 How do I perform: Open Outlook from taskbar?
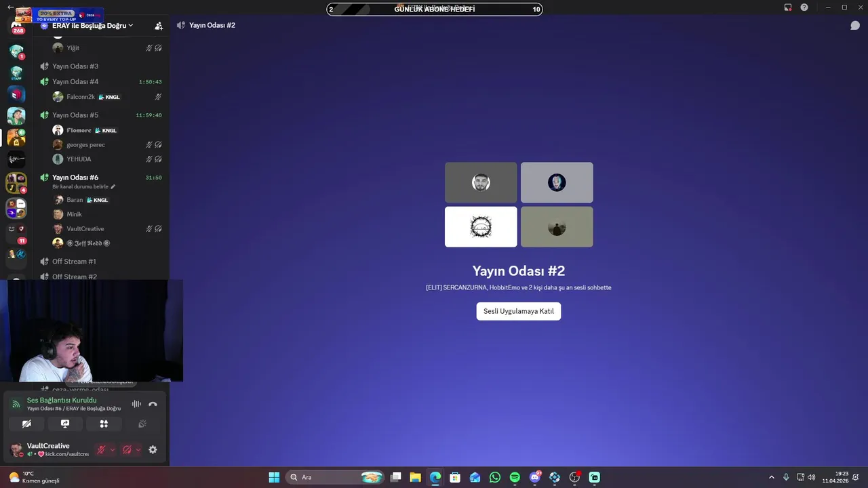click(x=475, y=477)
